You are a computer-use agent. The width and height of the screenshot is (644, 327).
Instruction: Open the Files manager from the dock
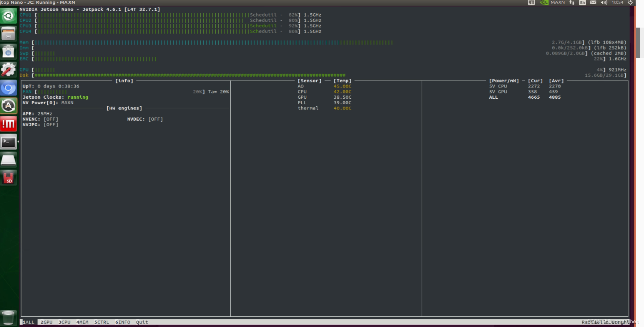(8, 34)
